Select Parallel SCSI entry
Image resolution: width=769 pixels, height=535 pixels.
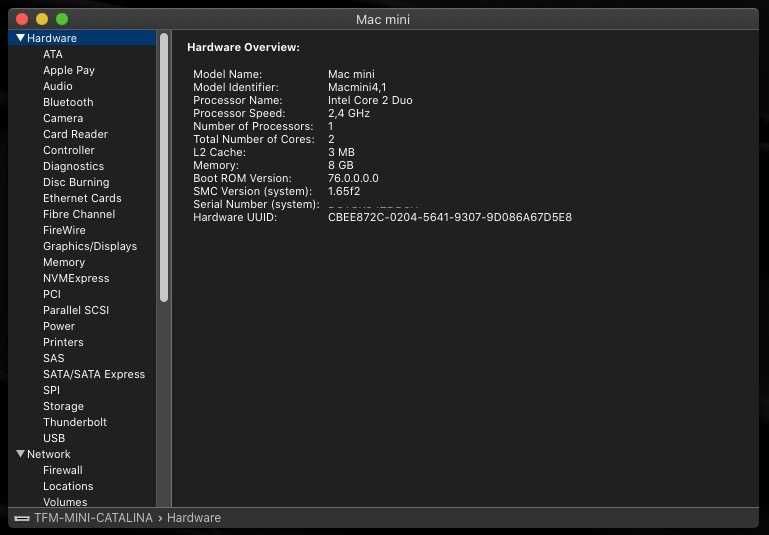[x=76, y=310]
